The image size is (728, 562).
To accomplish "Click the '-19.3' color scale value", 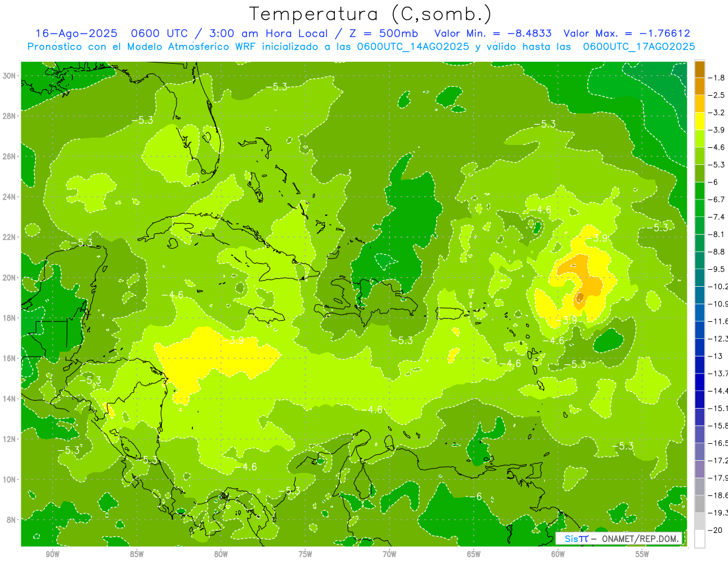I will [719, 513].
